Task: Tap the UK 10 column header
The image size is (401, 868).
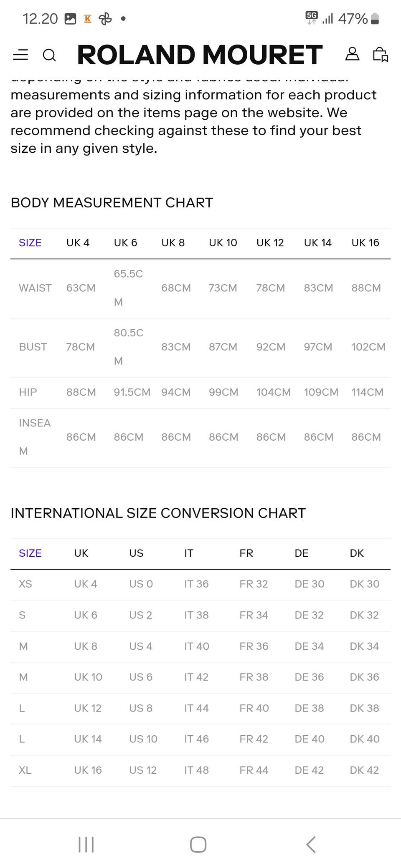Action: click(223, 243)
